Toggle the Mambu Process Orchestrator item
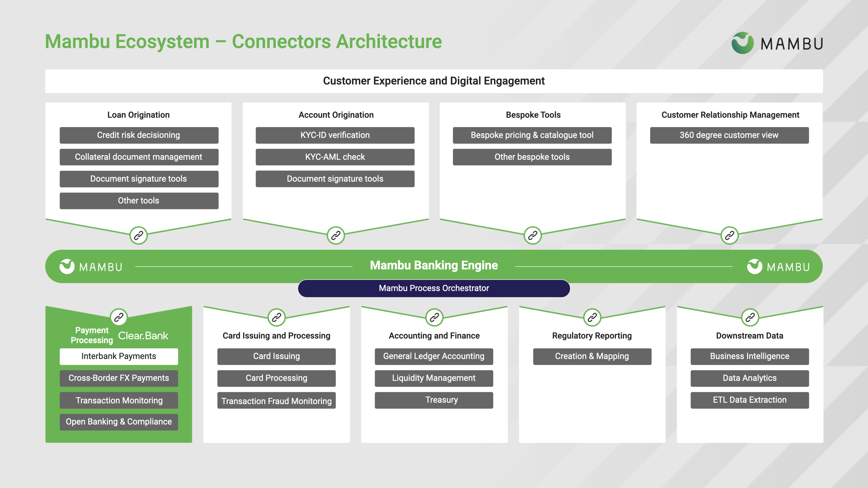 tap(433, 288)
